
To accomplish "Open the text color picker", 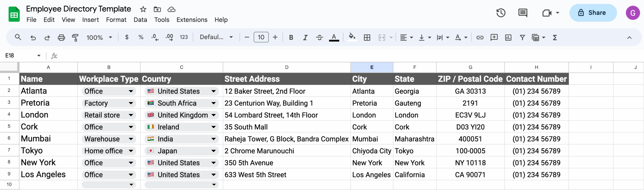I will point(334,37).
